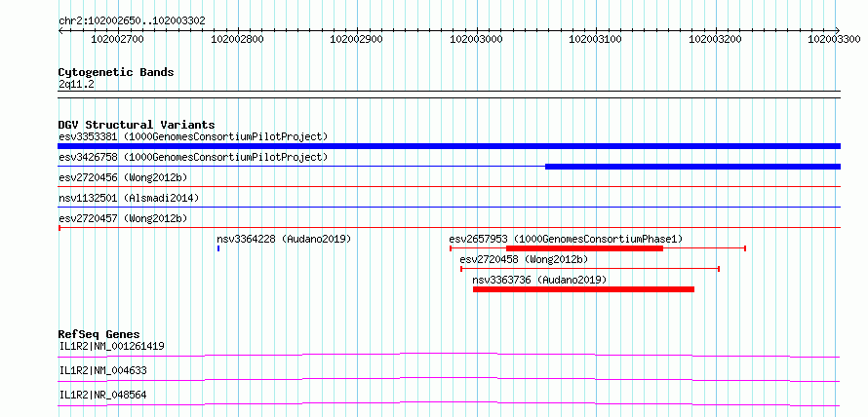Open variant esv2720458 (Wong2012b) label
The width and height of the screenshot is (868, 417).
point(525,259)
